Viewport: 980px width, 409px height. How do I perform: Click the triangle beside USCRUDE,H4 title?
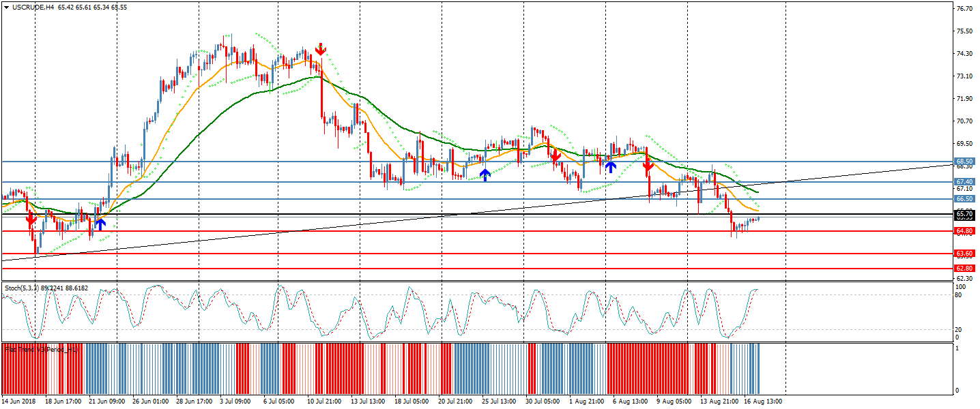6,7
